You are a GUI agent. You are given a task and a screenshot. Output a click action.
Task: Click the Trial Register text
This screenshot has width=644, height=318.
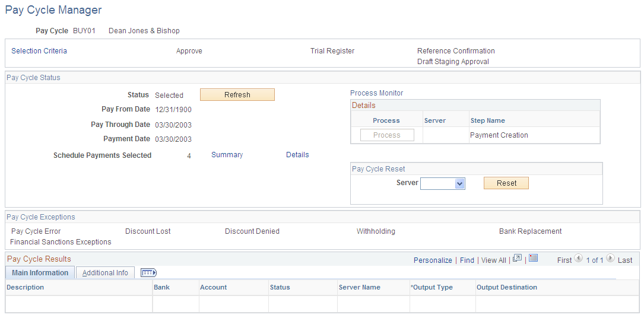[x=332, y=51]
